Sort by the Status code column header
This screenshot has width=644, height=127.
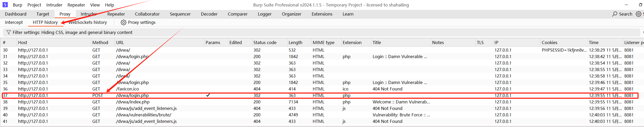click(269, 43)
